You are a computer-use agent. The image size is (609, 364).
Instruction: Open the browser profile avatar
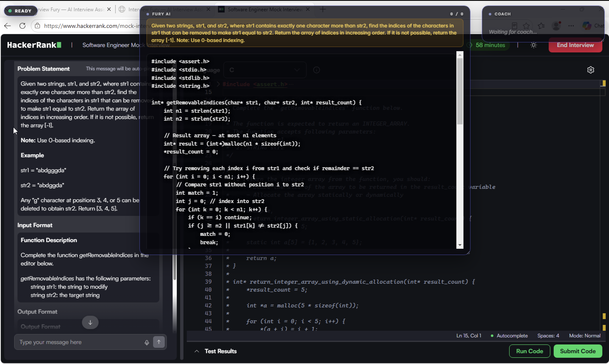click(x=556, y=26)
